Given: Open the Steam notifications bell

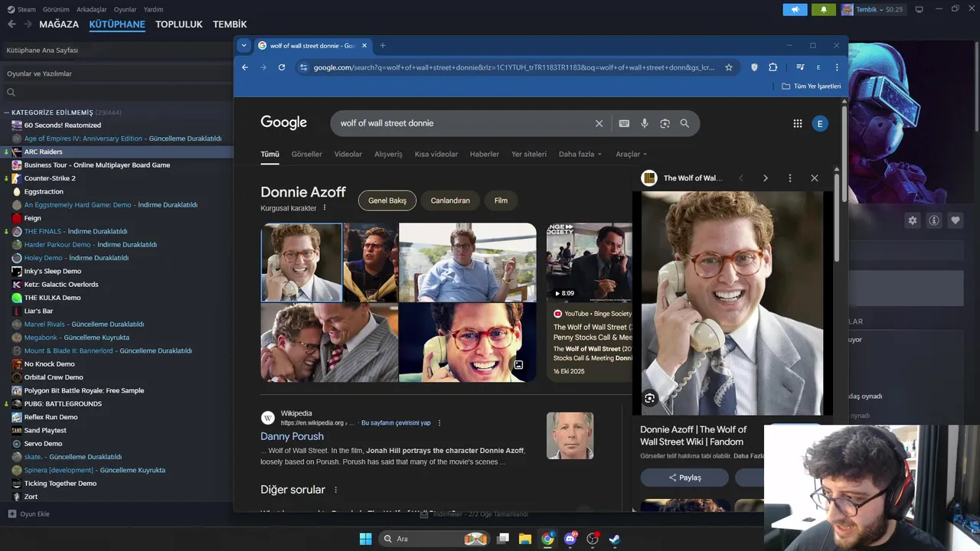Looking at the screenshot, I should 824,9.
